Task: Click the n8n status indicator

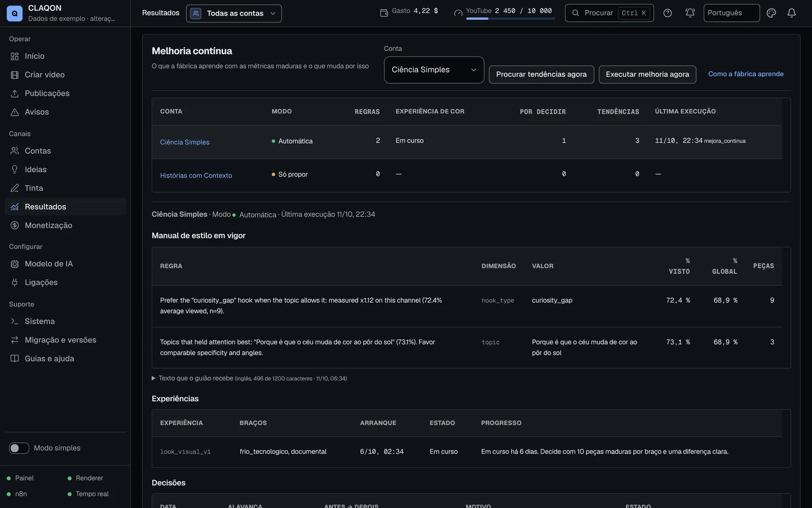Action: [17, 494]
